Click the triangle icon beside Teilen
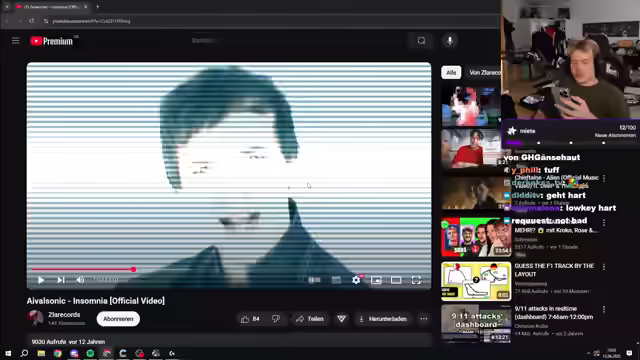Image resolution: width=640 pixels, height=360 pixels. pos(342,319)
